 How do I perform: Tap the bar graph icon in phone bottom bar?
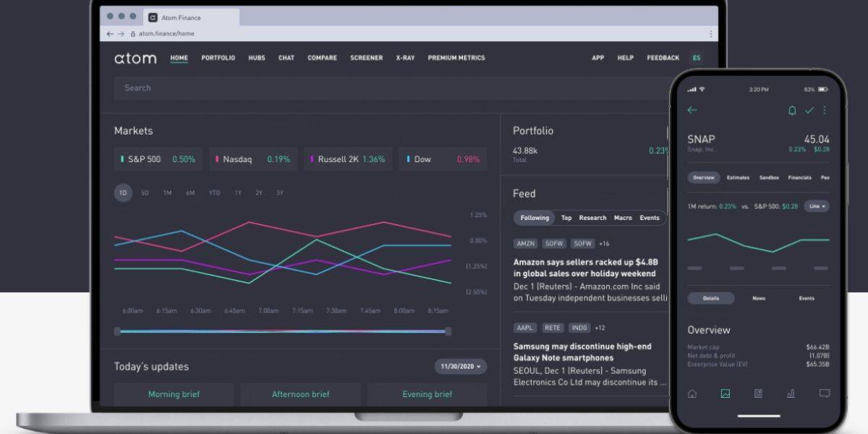pos(791,393)
